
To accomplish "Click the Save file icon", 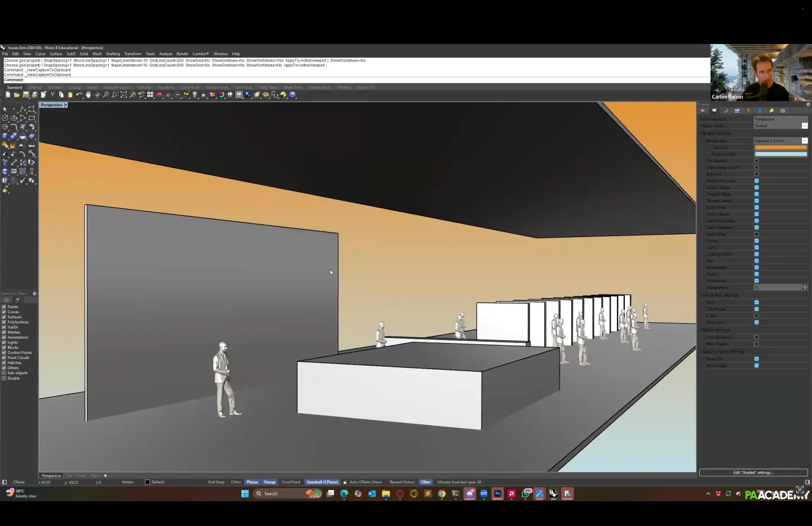I will pos(25,95).
